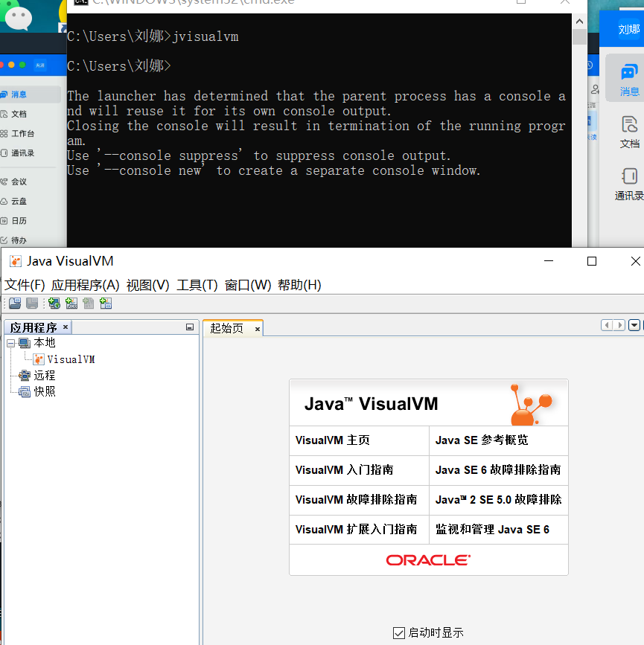
Task: Click the Add JMX Connection toolbar icon
Action: [x=71, y=304]
